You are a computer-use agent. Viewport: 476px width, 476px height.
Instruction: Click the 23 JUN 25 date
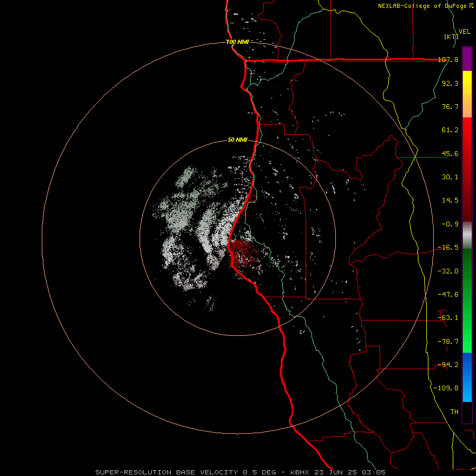[336, 472]
